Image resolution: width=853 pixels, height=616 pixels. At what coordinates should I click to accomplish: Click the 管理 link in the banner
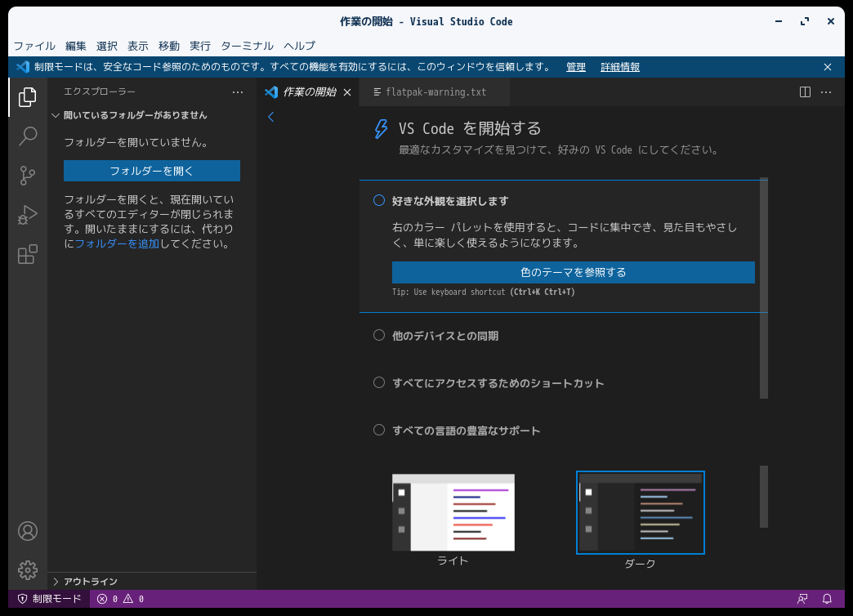(575, 67)
